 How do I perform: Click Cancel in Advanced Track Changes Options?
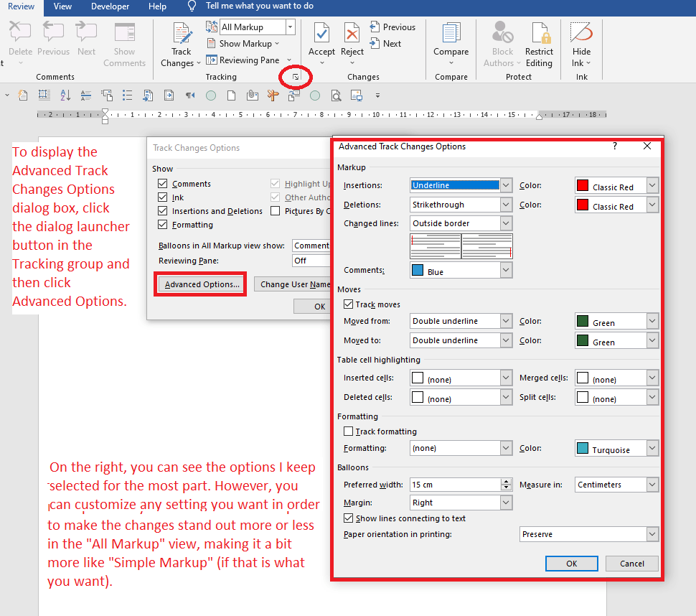tap(631, 564)
